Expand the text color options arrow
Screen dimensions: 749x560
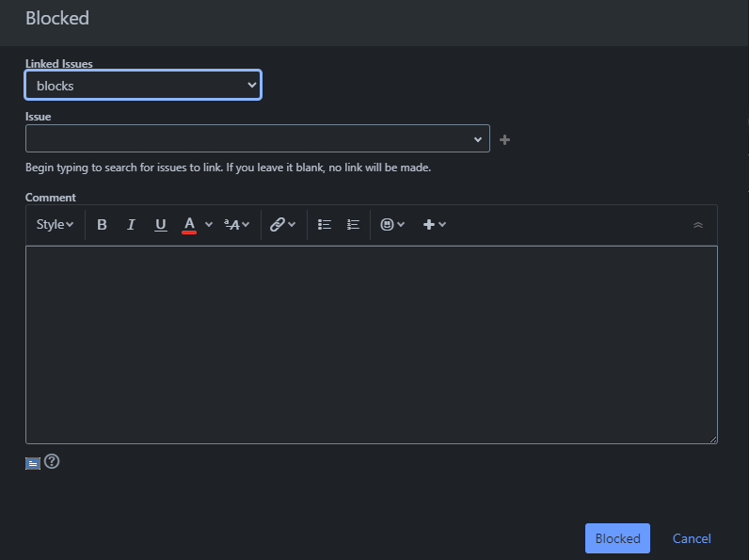pyautogui.click(x=209, y=225)
